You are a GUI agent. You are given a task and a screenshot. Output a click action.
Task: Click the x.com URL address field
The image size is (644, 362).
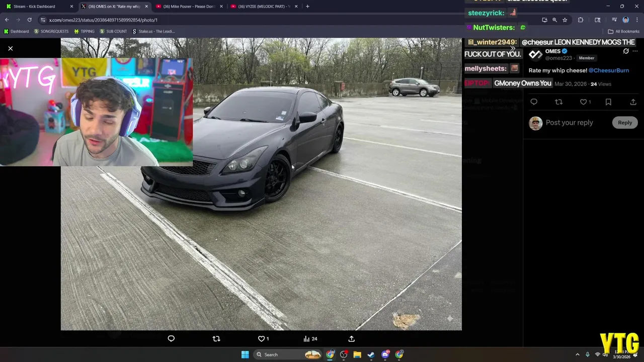point(292,20)
